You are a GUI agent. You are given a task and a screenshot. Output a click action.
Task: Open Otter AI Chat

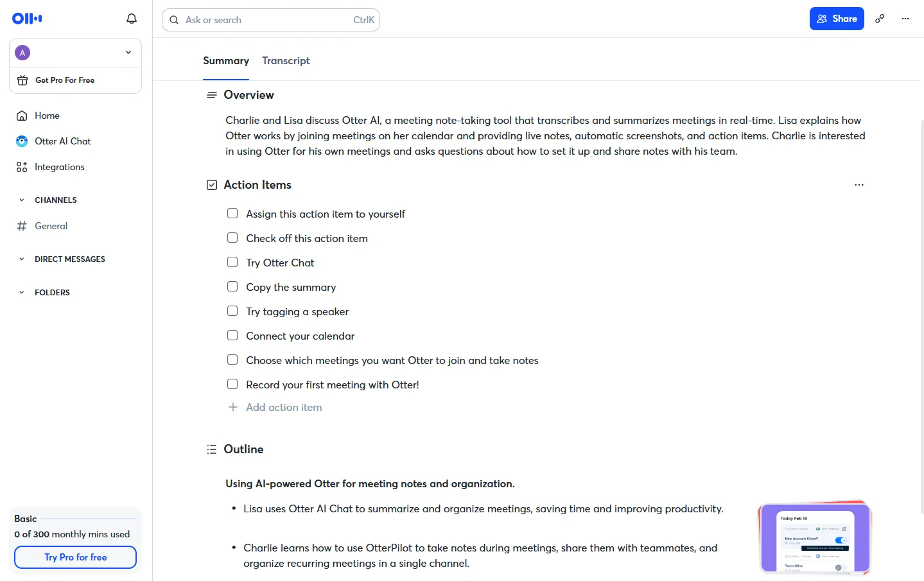[x=62, y=141]
